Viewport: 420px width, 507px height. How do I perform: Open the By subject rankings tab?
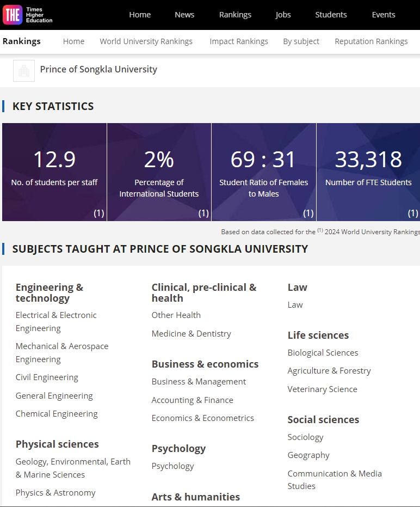[301, 41]
